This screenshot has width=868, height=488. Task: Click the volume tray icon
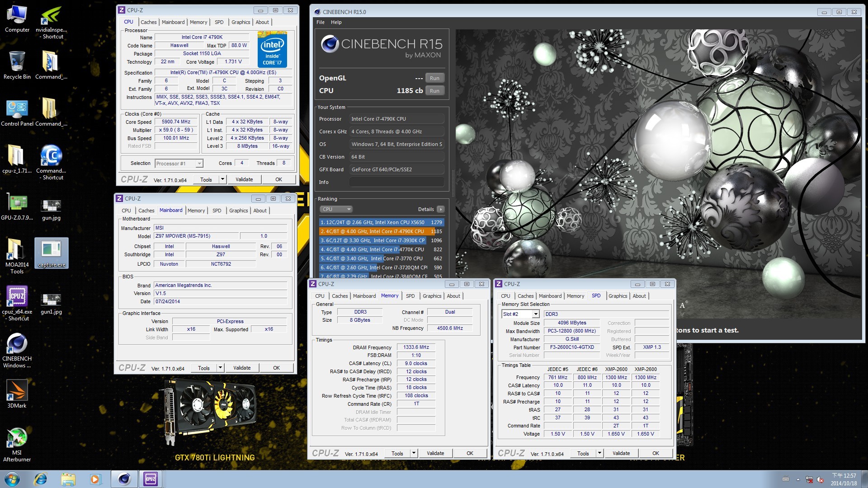[x=820, y=480]
